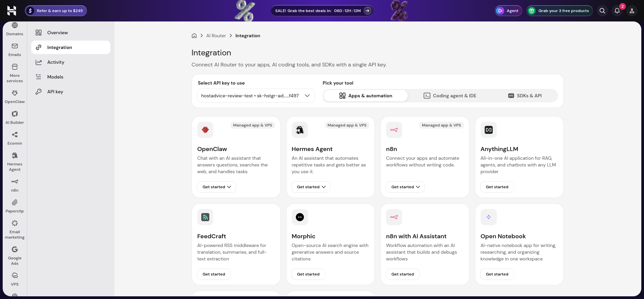Screen dimensions: 644x299
Task: Switch to SDKs & API tab
Action: [525, 96]
